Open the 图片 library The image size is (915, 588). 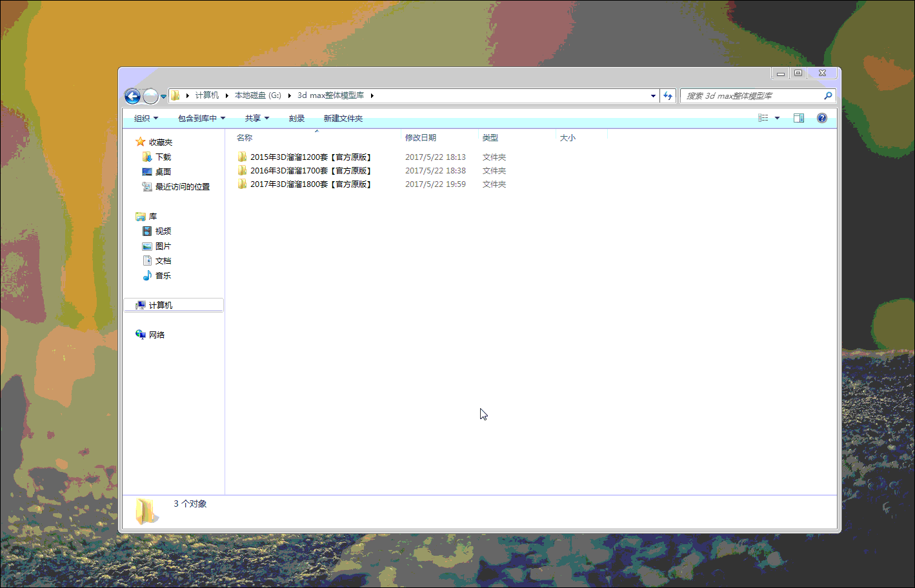163,246
